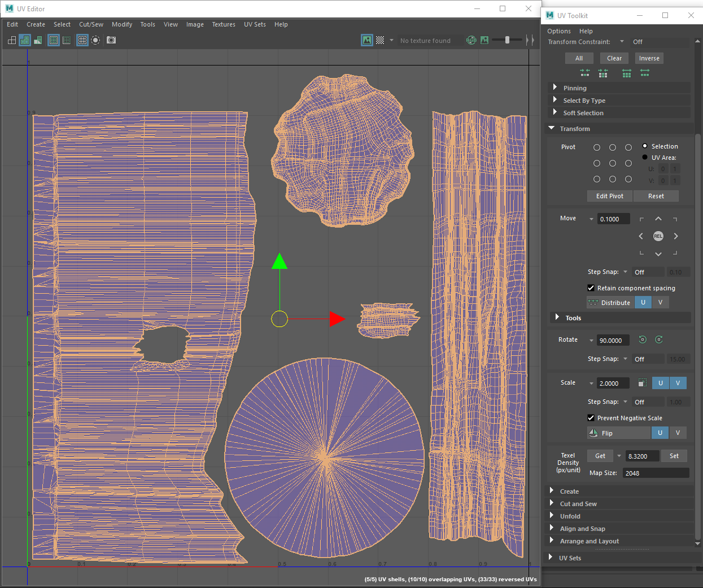The image size is (703, 588).
Task: Click the UV snapshot camera icon
Action: (x=111, y=40)
